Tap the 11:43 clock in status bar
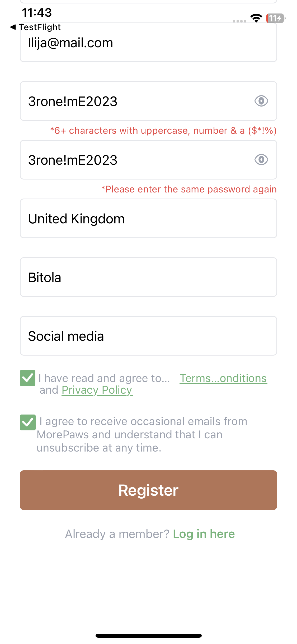This screenshot has height=644, width=297. click(x=37, y=12)
